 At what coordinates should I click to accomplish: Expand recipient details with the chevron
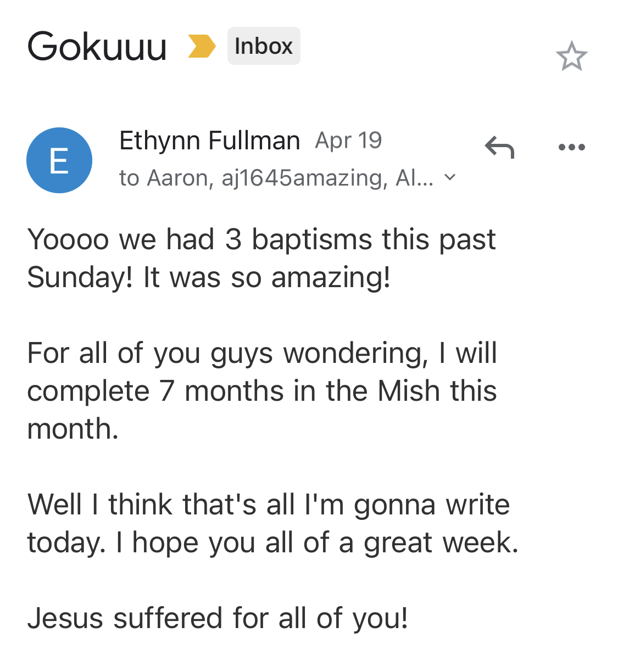pos(450,177)
